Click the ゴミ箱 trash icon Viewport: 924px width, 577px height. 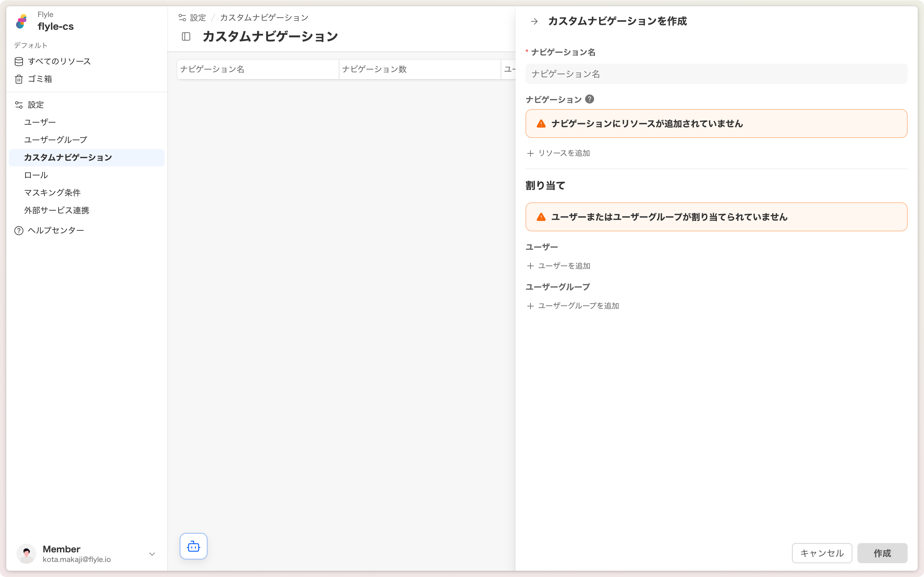point(19,79)
